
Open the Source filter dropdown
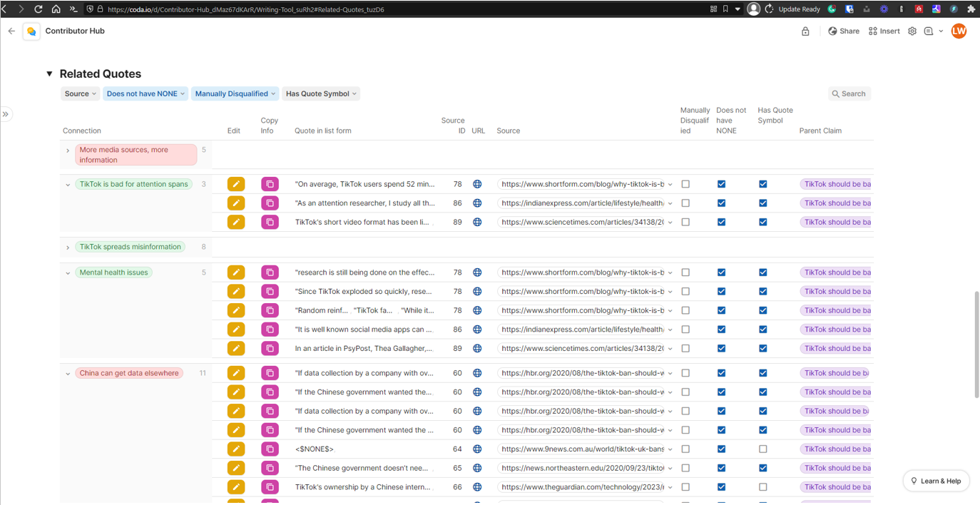[x=80, y=93]
